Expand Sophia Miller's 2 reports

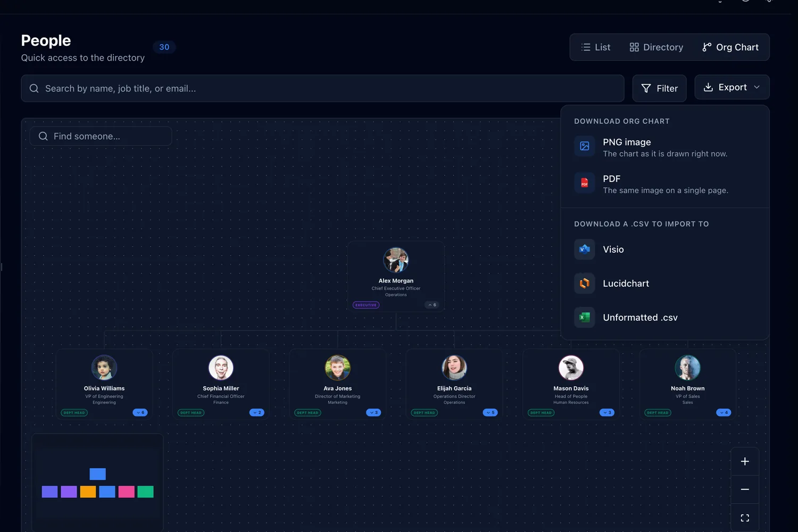[x=257, y=413]
